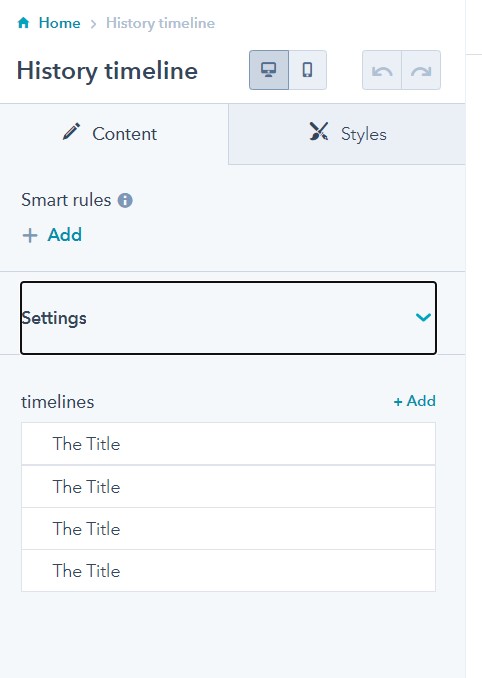The image size is (482, 678).
Task: Click the Smart rules info icon
Action: [125, 200]
